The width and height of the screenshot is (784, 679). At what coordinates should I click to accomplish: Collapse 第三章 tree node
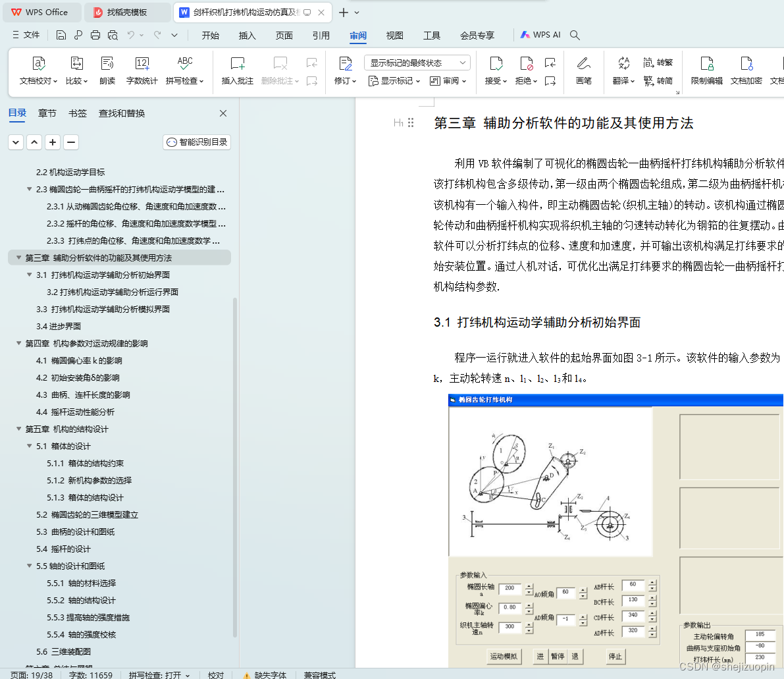coord(18,258)
